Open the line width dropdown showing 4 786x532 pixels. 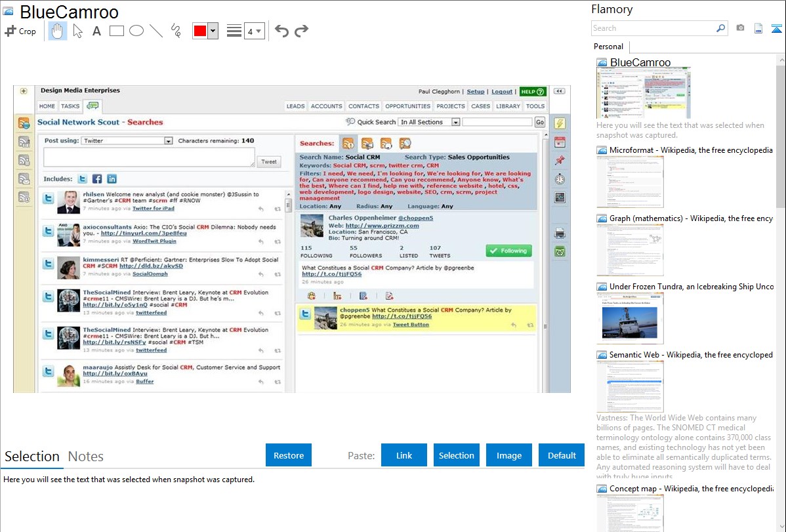tap(254, 31)
